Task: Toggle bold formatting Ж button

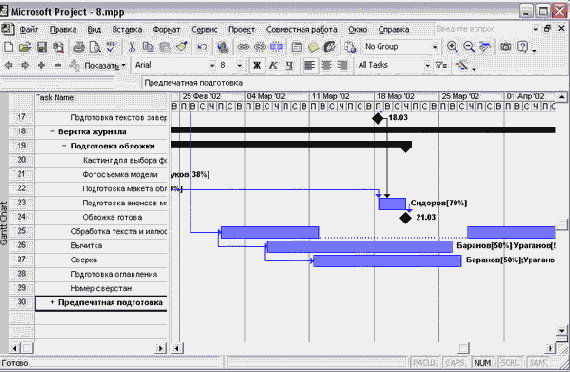Action: coord(257,65)
